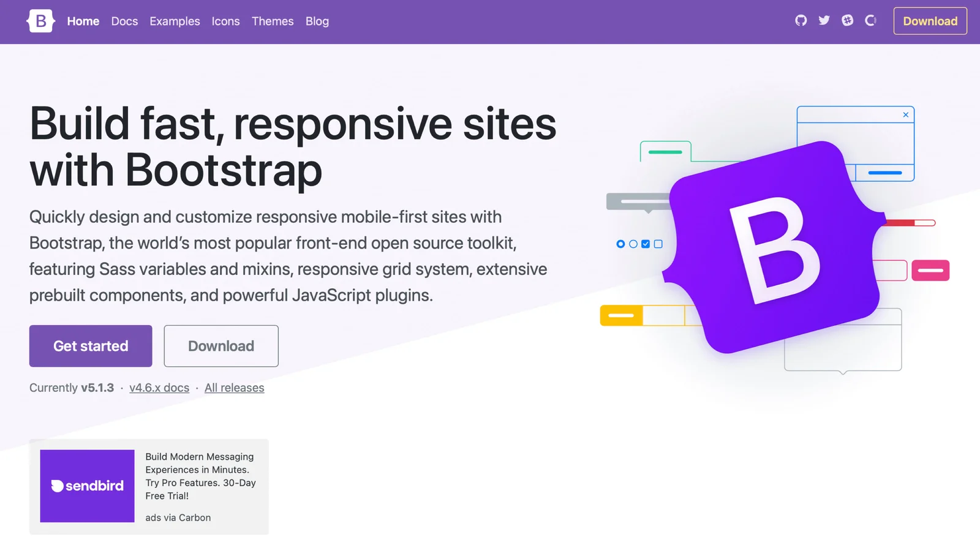980x551 pixels.
Task: Click the red progress bar in illustration
Action: (x=900, y=223)
